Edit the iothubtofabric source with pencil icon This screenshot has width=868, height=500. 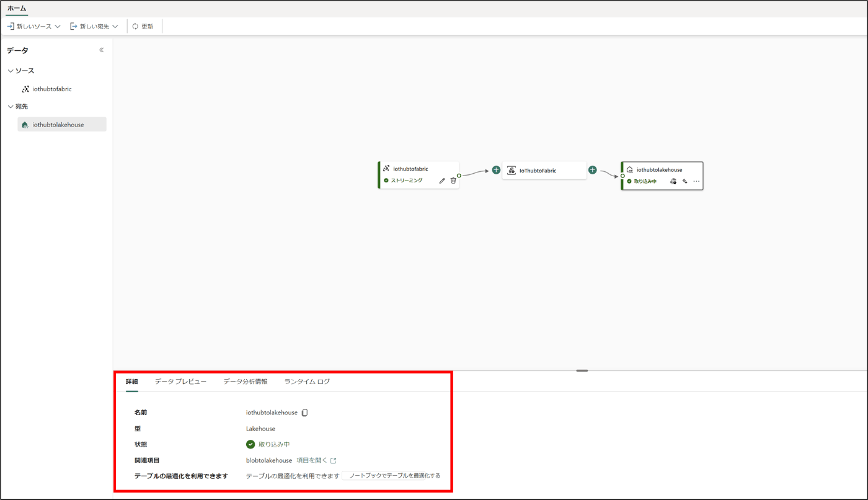click(x=442, y=181)
